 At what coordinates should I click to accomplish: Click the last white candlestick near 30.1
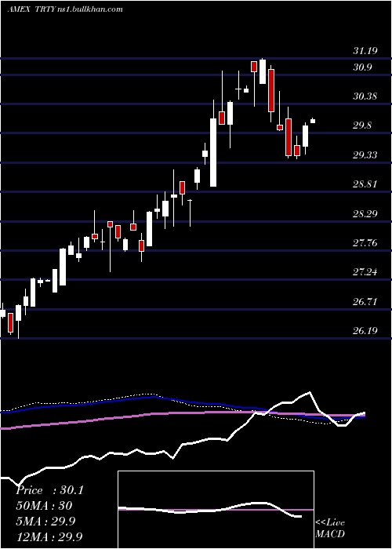[313, 121]
